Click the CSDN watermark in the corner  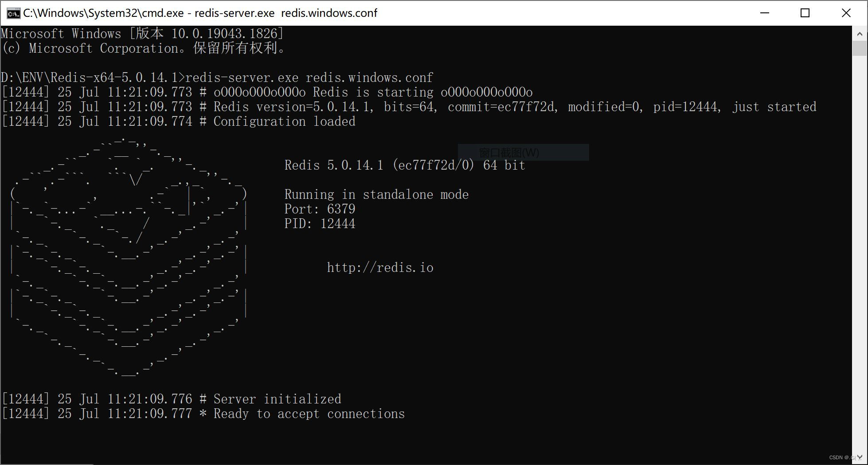pos(842,457)
